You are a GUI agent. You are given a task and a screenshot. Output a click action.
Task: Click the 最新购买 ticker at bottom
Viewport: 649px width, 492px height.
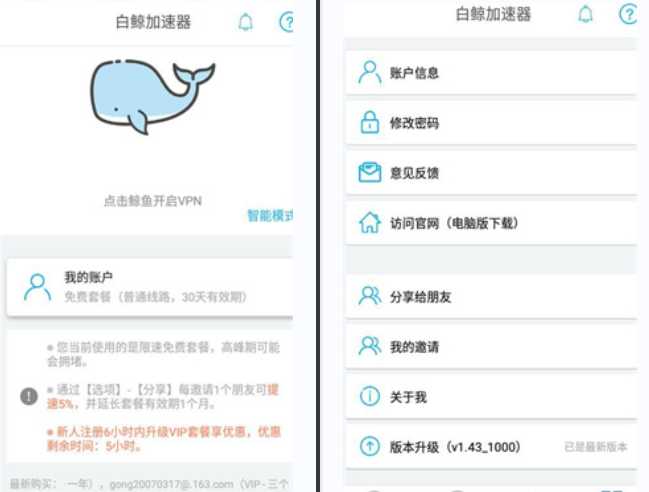[x=149, y=484]
